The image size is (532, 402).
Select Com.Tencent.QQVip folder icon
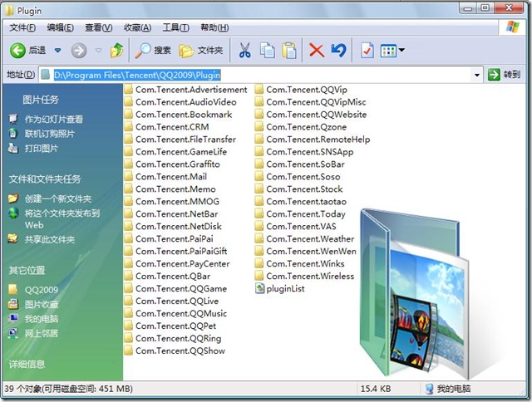click(259, 90)
